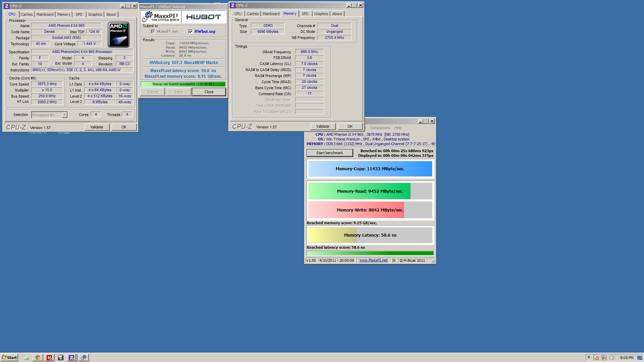This screenshot has height=362, width=644.
Task: Click the alien-head taskbar icon
Action: coord(61,358)
